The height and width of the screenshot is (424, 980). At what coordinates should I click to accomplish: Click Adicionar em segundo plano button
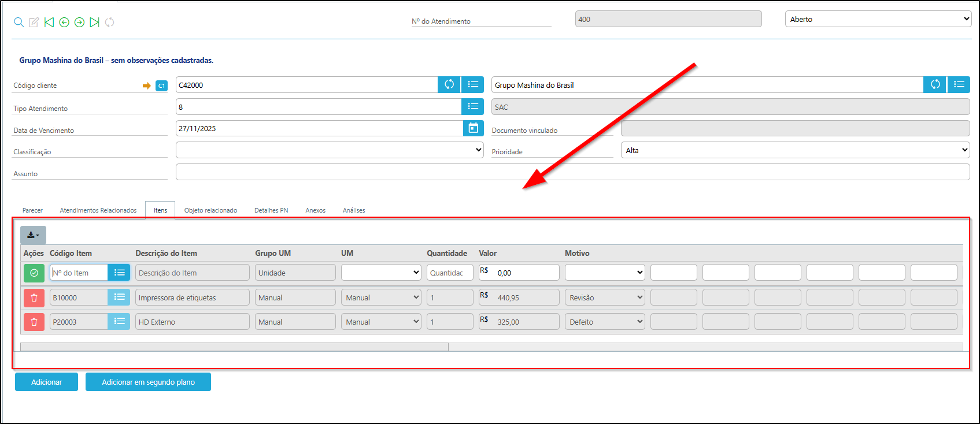click(x=148, y=382)
